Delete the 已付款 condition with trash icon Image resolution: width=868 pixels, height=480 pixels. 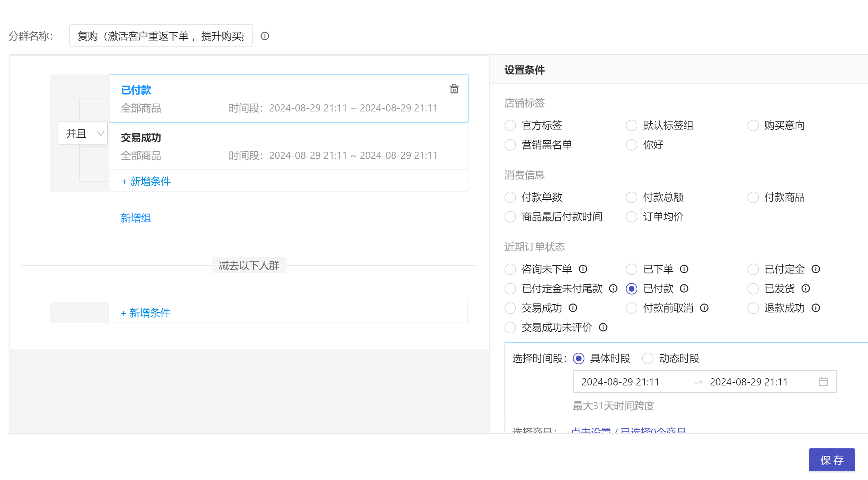tap(454, 89)
